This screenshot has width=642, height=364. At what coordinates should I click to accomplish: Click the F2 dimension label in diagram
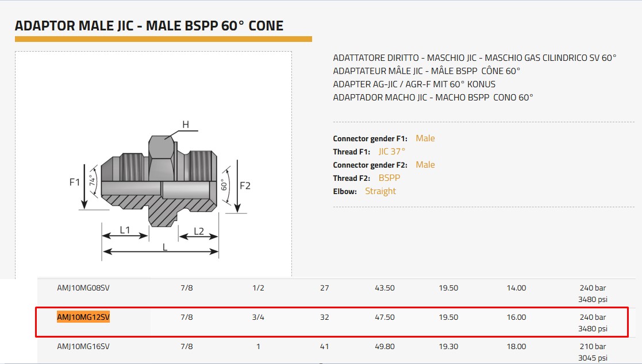(x=245, y=185)
